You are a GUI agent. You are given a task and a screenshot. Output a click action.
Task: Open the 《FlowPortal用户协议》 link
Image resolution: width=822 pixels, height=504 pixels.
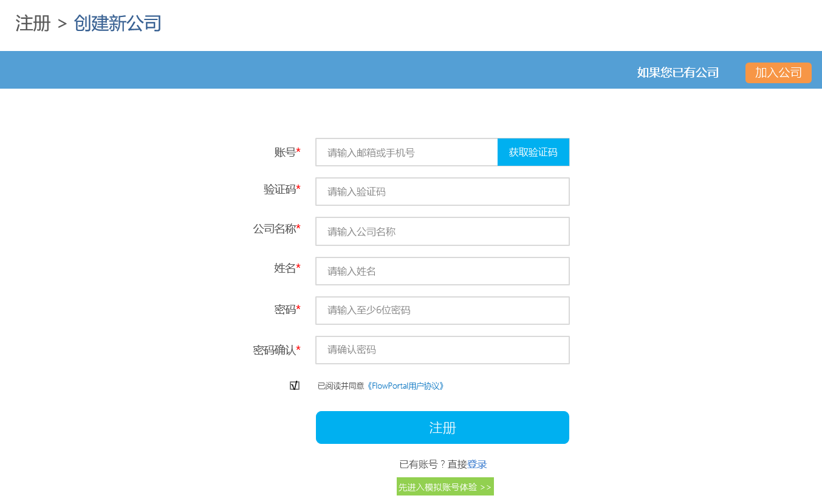click(405, 386)
